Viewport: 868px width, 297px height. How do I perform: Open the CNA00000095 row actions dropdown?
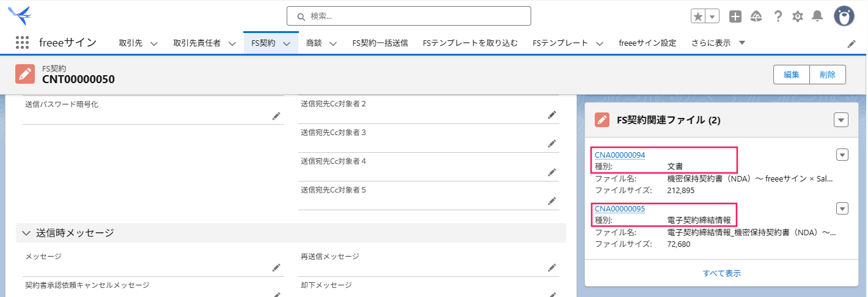tap(842, 209)
